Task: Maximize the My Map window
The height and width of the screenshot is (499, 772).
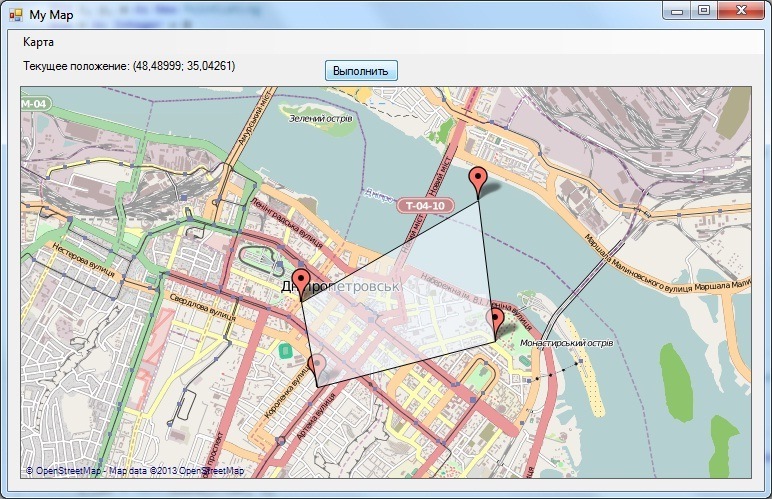Action: pyautogui.click(x=704, y=10)
